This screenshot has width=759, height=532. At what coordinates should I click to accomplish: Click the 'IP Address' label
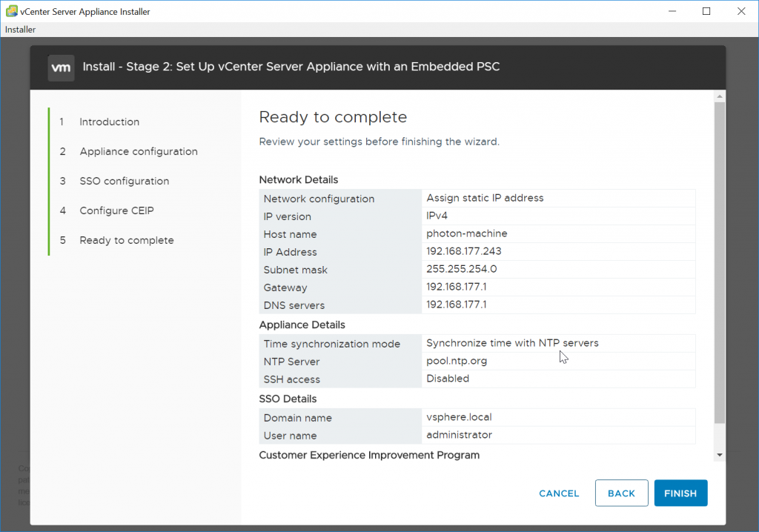point(290,252)
